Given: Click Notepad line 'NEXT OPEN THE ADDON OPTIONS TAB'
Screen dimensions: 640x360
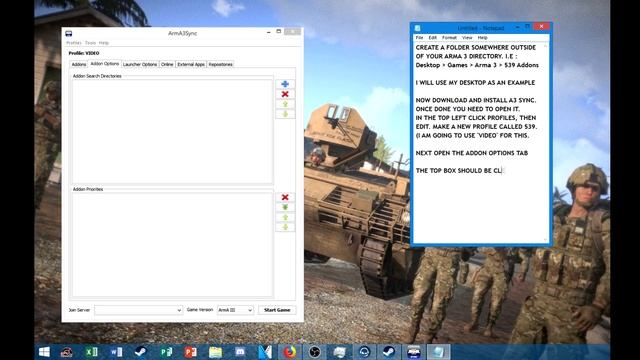Looking at the screenshot, I should pos(471,153).
